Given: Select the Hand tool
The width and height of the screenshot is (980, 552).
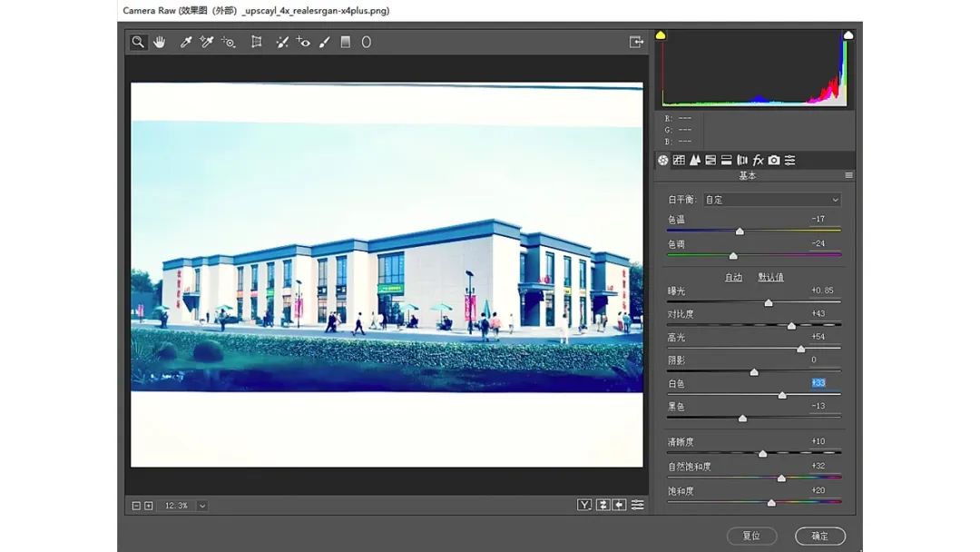Looking at the screenshot, I should 160,42.
